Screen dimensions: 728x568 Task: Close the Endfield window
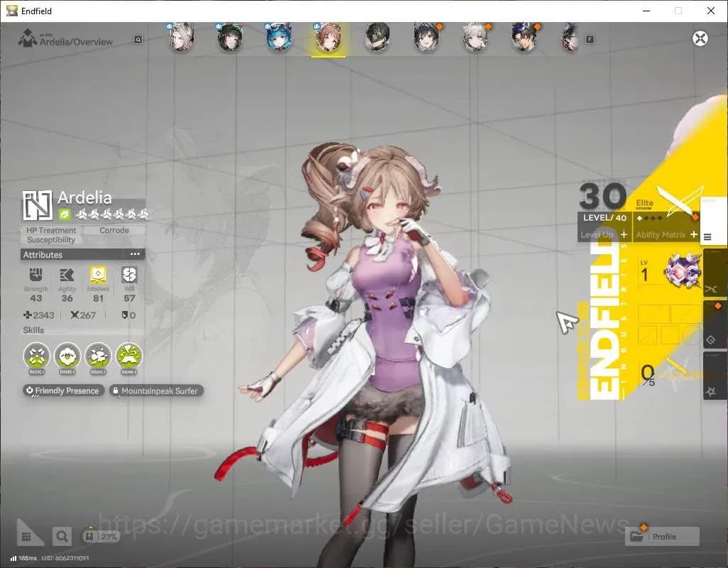[710, 11]
